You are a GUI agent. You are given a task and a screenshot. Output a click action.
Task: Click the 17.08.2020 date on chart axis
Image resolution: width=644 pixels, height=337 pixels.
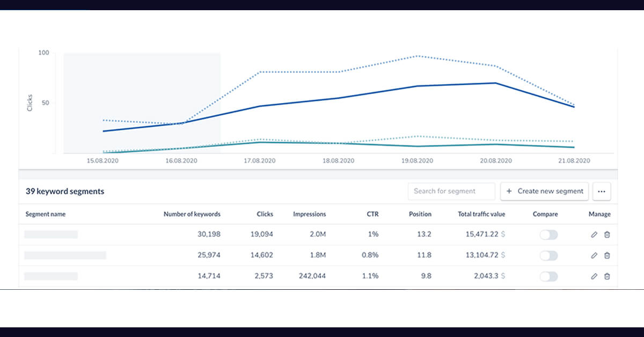point(260,160)
